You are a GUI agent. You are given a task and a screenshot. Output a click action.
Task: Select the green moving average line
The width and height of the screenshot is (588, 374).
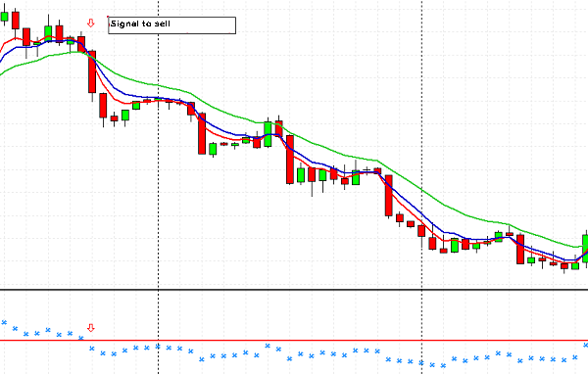(x=225, y=112)
